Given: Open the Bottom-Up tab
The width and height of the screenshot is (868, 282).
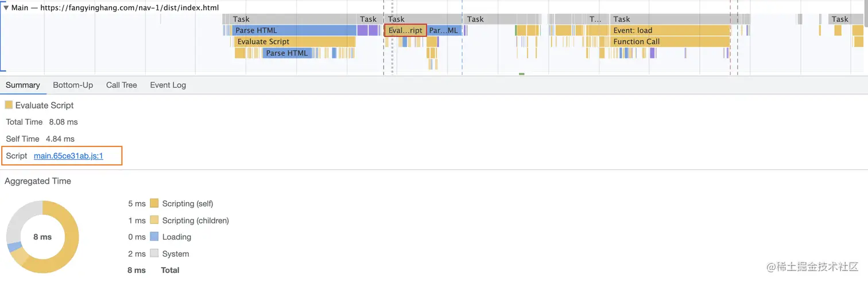Looking at the screenshot, I should pyautogui.click(x=73, y=85).
